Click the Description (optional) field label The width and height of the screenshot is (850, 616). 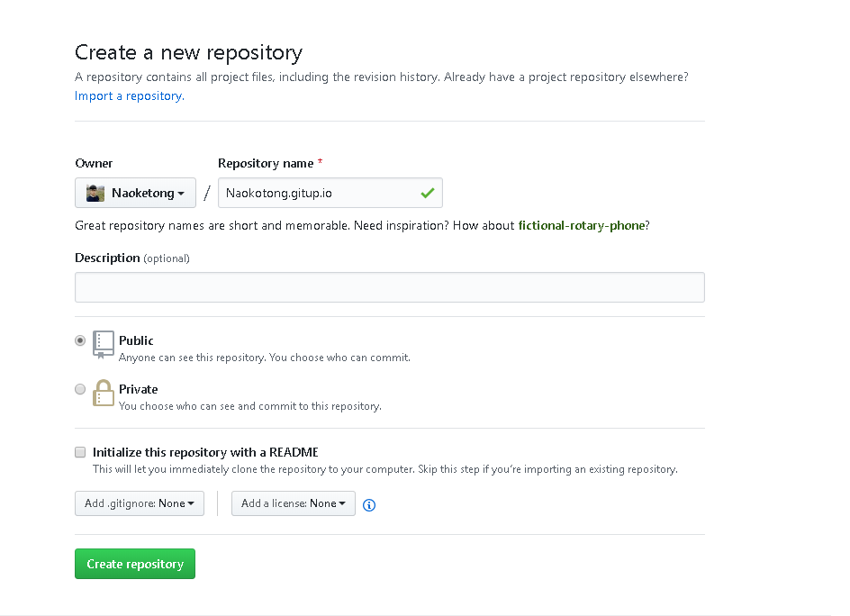[131, 258]
